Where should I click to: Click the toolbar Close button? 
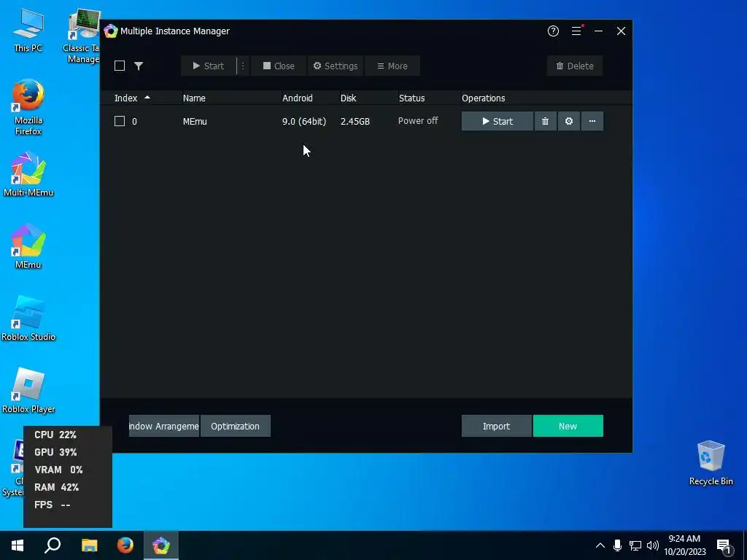click(279, 66)
